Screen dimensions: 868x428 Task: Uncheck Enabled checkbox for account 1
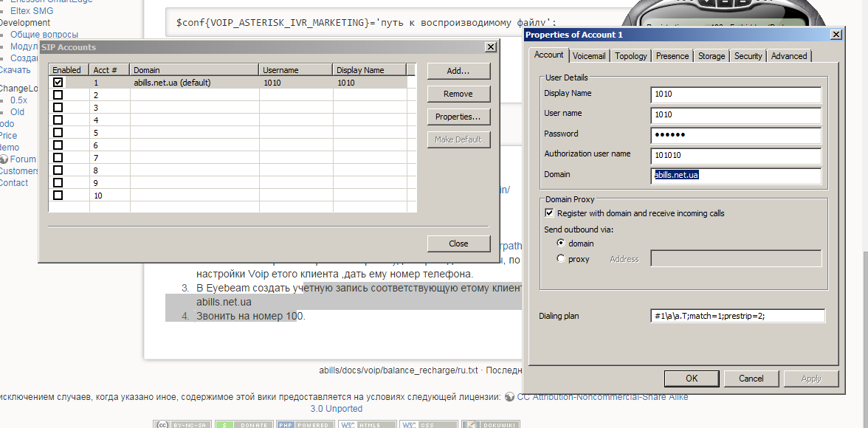pyautogui.click(x=58, y=83)
